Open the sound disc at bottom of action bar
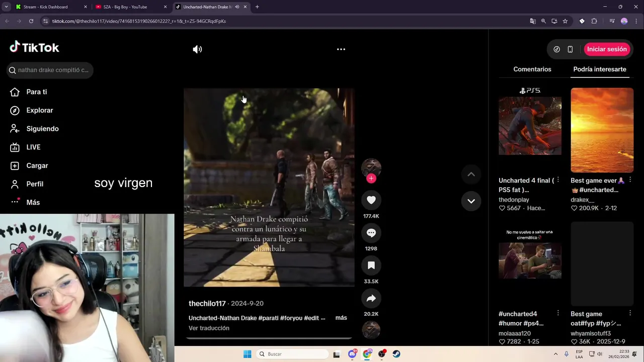Screen dimensions: 644x362 (x=371, y=330)
